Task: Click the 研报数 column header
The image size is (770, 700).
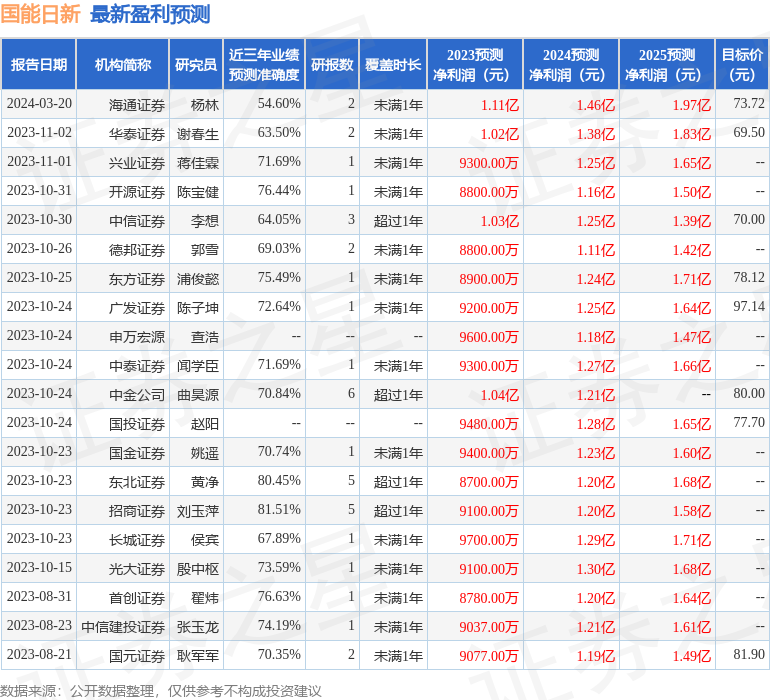Action: (x=332, y=64)
